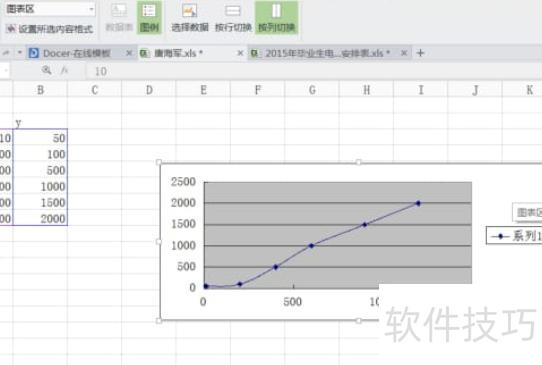
Task: Select cell with value 2000 in column B
Action: click(x=40, y=218)
